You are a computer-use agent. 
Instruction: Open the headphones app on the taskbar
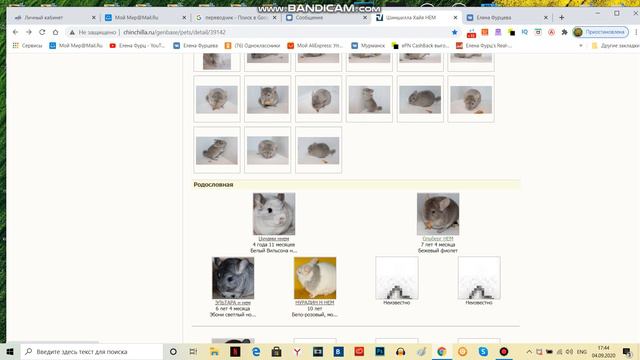[x=400, y=351]
